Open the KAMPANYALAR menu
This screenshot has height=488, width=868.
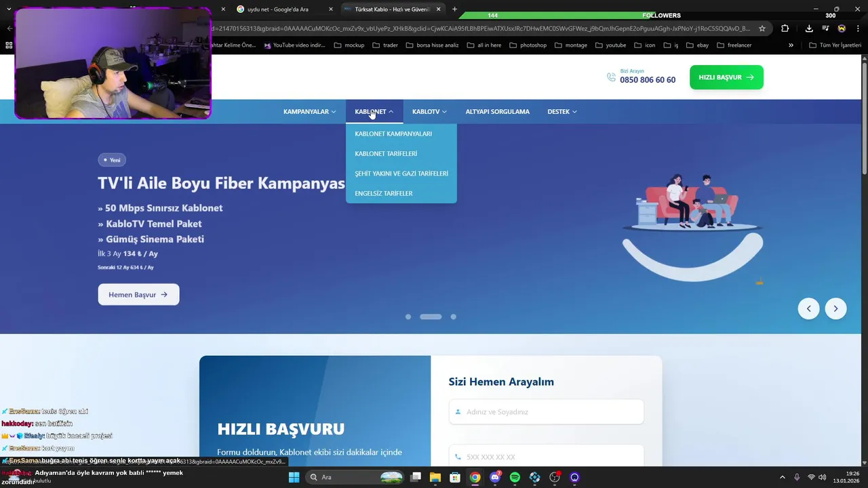309,112
